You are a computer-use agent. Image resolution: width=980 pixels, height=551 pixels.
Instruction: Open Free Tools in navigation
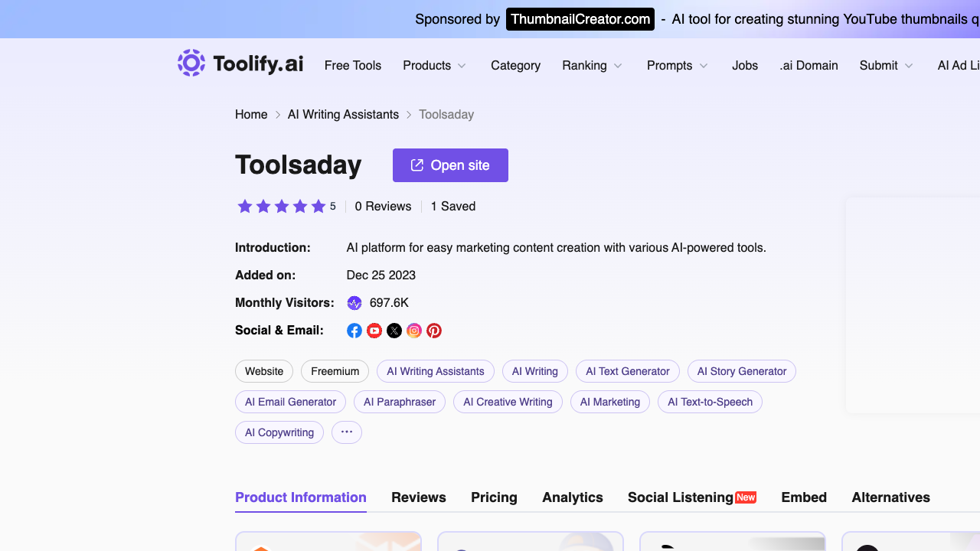[x=353, y=66]
